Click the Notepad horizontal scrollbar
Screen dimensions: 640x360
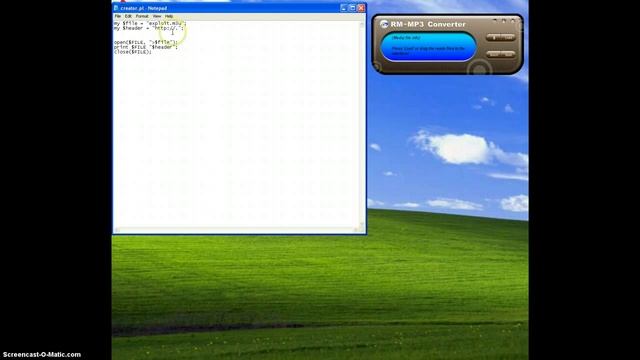[x=236, y=230]
